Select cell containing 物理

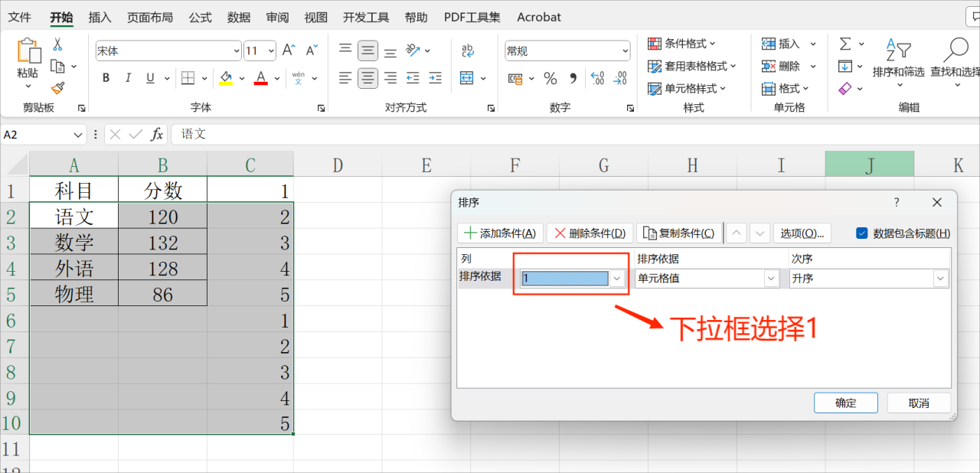pyautogui.click(x=74, y=294)
